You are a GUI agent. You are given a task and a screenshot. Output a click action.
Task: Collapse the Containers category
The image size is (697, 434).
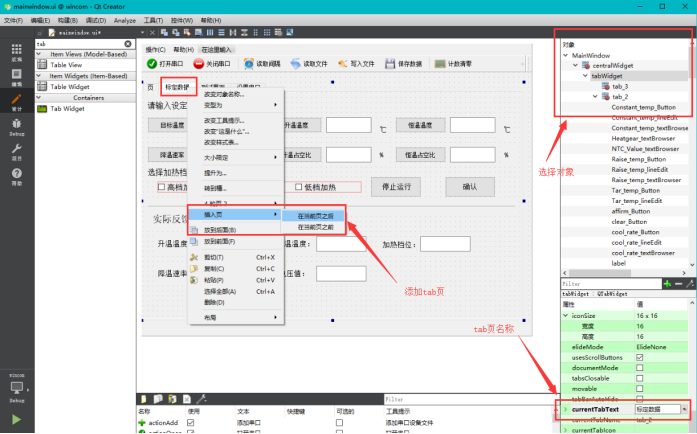click(39, 97)
